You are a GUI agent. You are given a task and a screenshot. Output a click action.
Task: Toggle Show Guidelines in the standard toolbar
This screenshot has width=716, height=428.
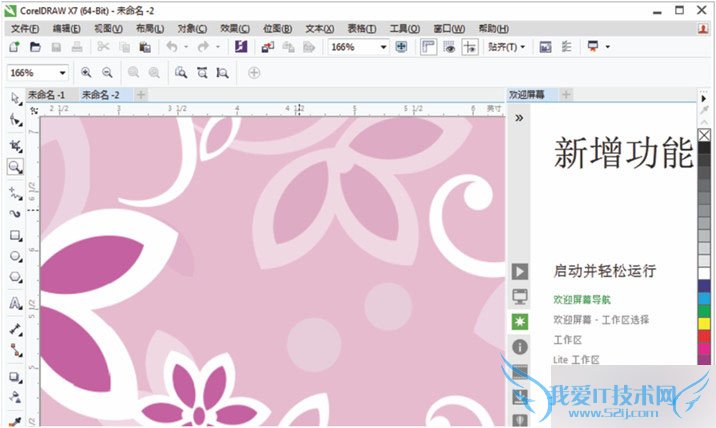click(468, 47)
